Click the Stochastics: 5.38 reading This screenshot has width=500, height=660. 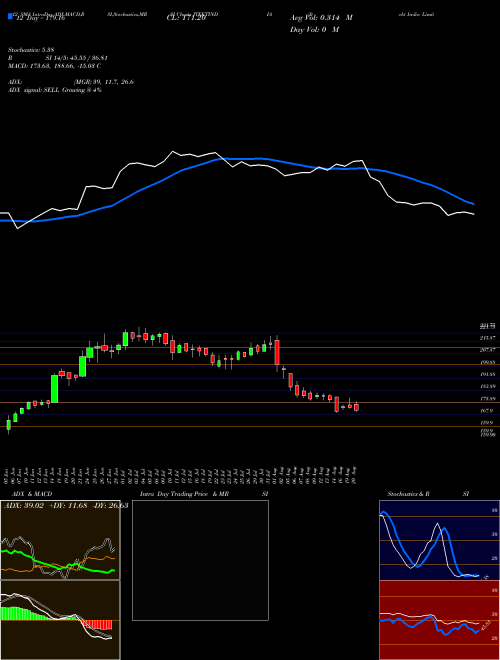[x=31, y=50]
